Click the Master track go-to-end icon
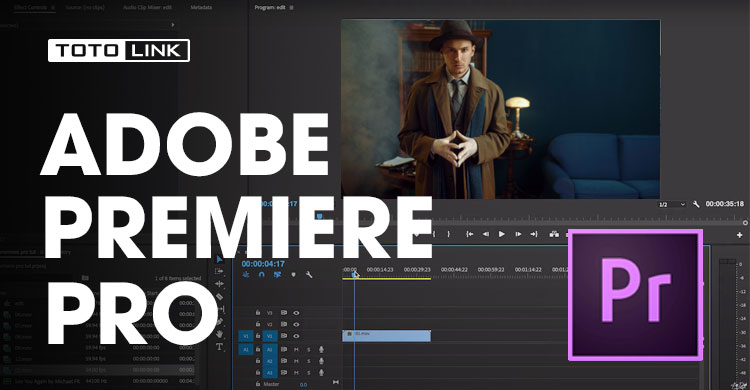 tap(336, 382)
